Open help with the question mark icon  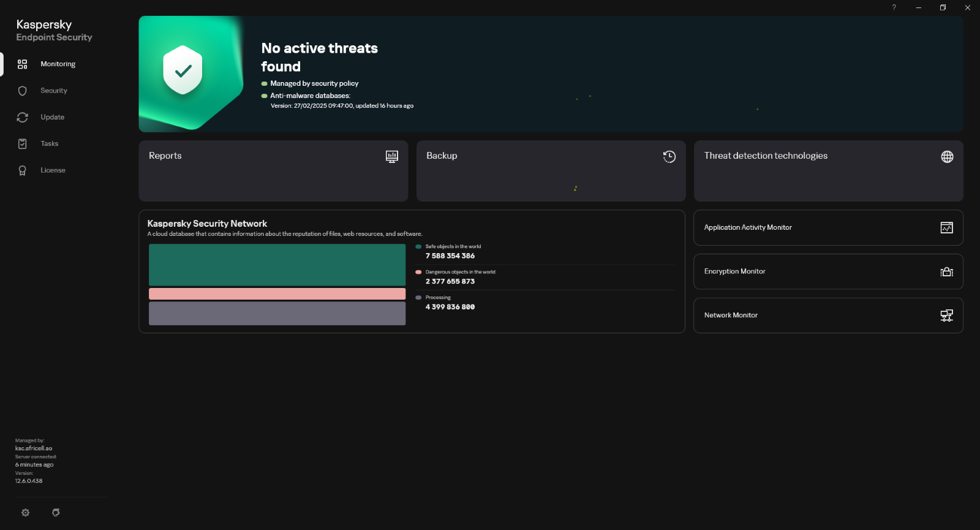click(x=894, y=7)
